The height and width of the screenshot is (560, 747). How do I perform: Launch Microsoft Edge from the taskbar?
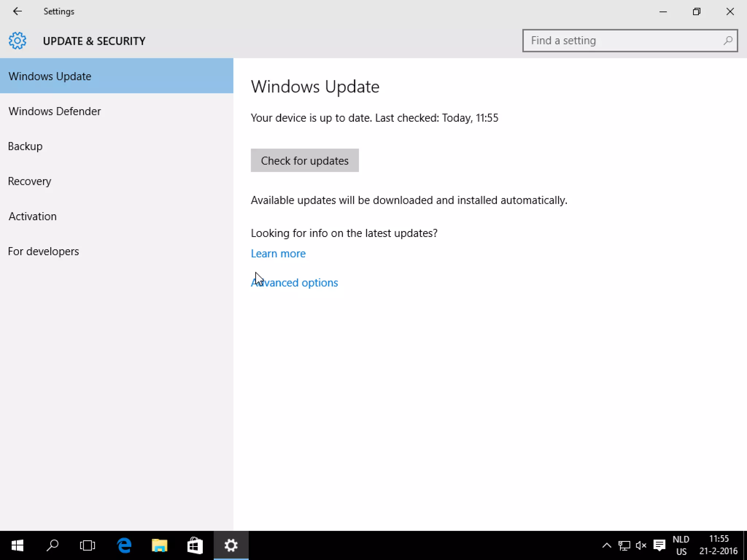[124, 545]
